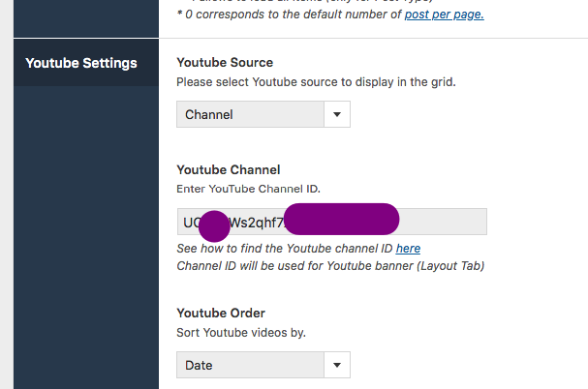The height and width of the screenshot is (389, 588).
Task: Click the 'Channel ID will be used' note
Action: [x=329, y=265]
